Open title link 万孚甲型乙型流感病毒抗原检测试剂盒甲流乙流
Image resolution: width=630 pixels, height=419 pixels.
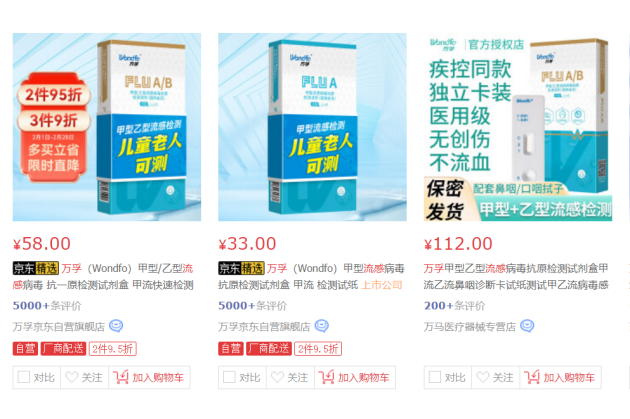click(516, 276)
